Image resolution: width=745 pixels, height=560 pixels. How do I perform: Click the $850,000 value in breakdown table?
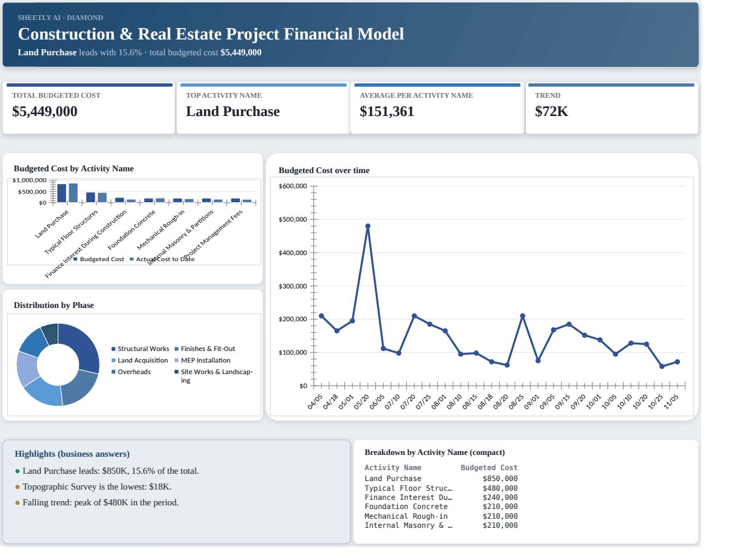[500, 479]
